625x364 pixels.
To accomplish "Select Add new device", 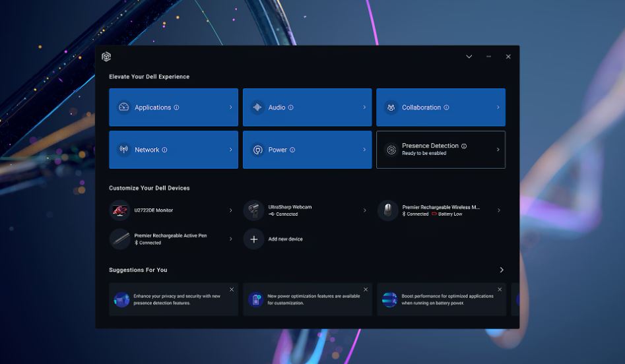I will (x=285, y=239).
